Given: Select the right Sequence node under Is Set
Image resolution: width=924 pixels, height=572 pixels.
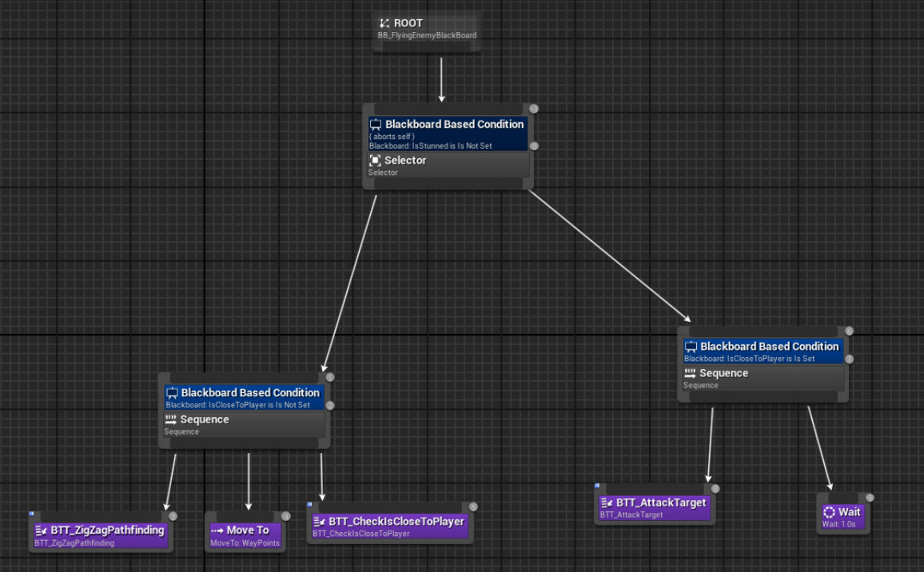Looking at the screenshot, I should [x=763, y=378].
